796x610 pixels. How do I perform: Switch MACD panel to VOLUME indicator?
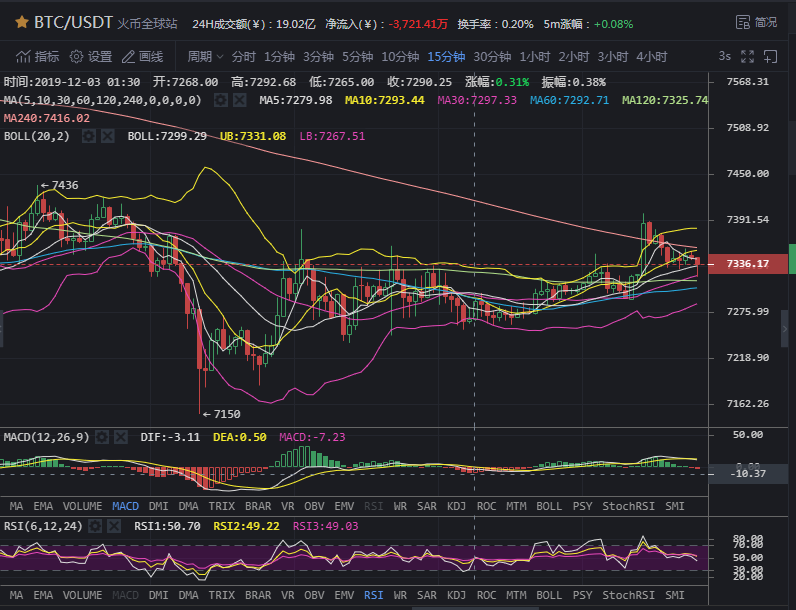[82, 506]
